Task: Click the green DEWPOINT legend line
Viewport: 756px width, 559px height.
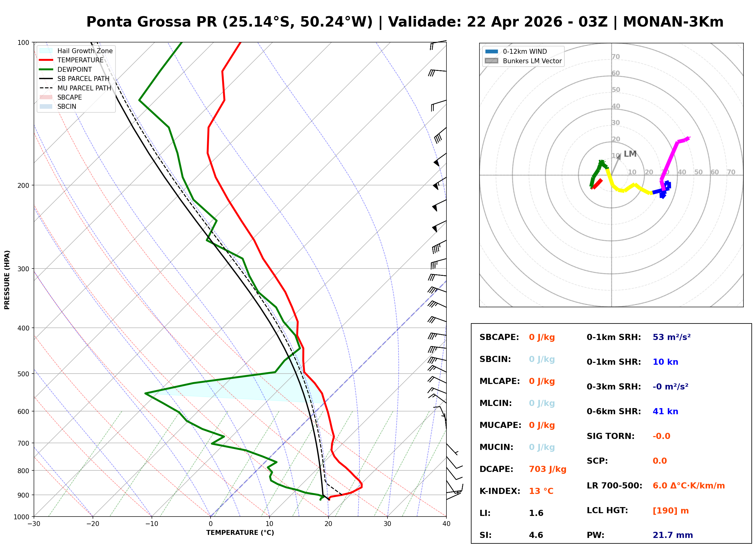Action: pos(46,69)
